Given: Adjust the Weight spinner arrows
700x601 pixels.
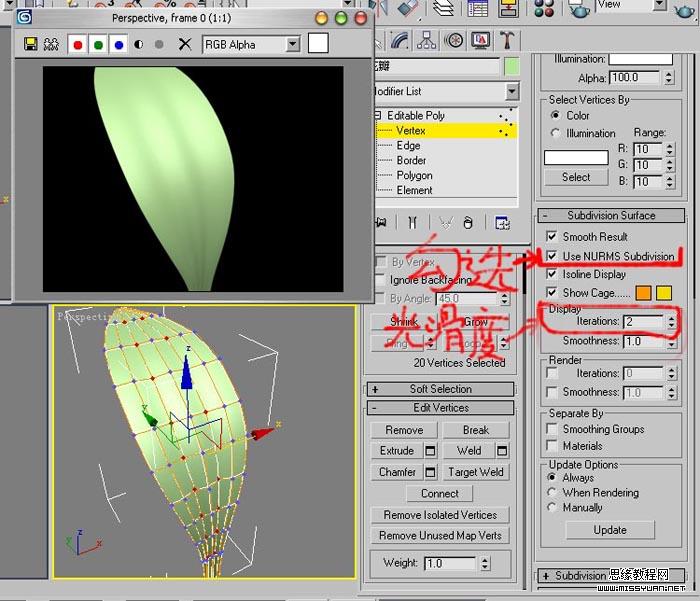Looking at the screenshot, I should (x=485, y=563).
